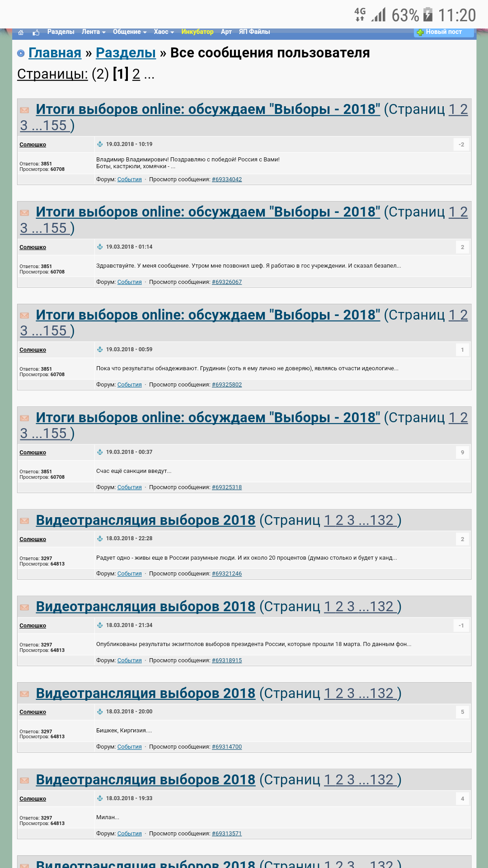Tap anchor icon beside 19.03.2018 - 00:37
Image resolution: width=488 pixels, height=868 pixels.
(100, 452)
